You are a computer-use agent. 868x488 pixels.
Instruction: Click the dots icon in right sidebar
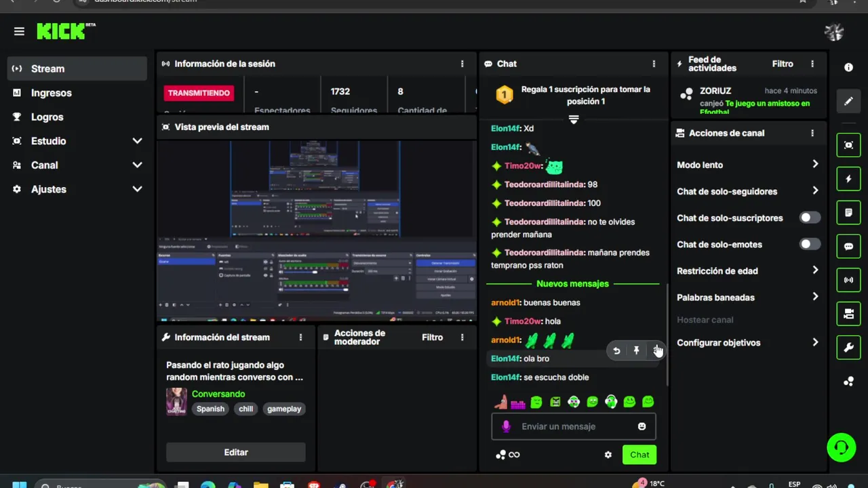coord(848,382)
